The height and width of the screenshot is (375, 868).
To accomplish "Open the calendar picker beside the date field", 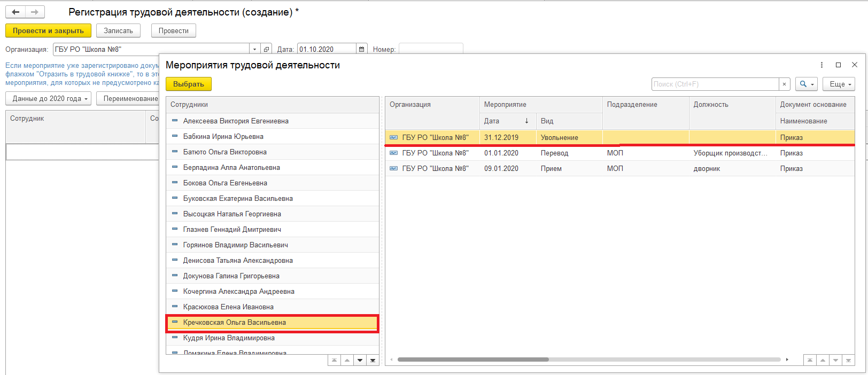I will click(362, 49).
